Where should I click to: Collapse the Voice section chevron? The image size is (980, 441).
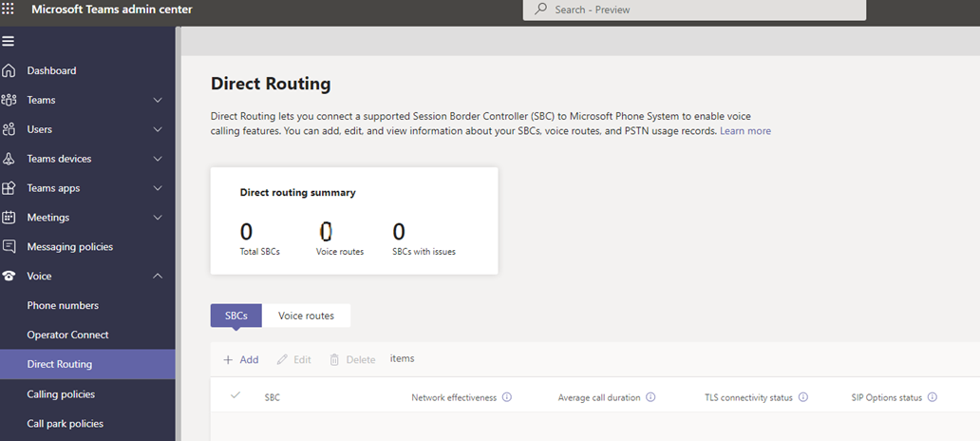click(159, 276)
